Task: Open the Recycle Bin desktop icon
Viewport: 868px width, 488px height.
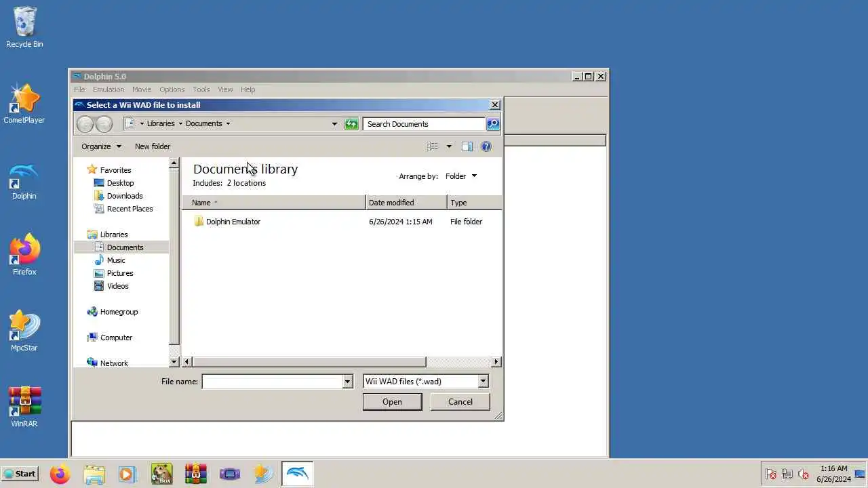Action: (x=24, y=28)
